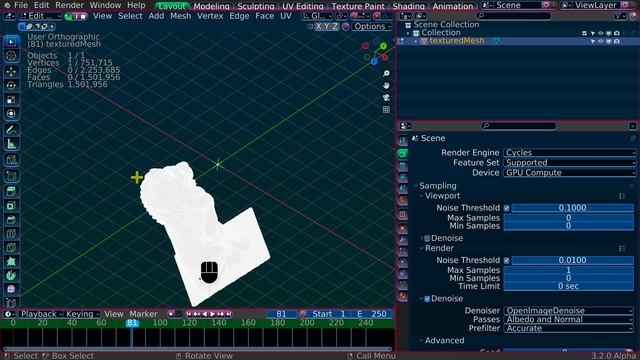Click the Render Max Samples field
The height and width of the screenshot is (360, 640).
coord(569,270)
